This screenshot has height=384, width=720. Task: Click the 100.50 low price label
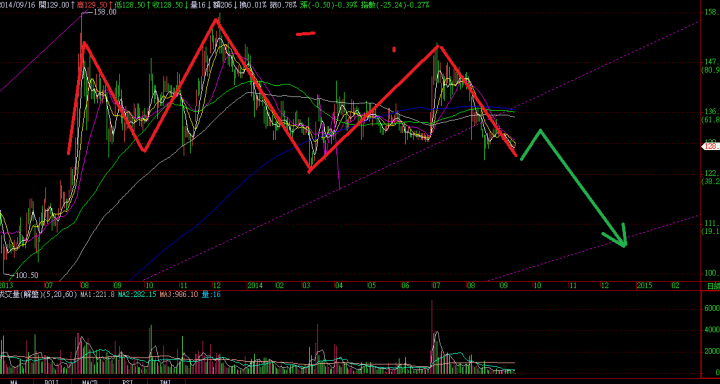tap(27, 276)
